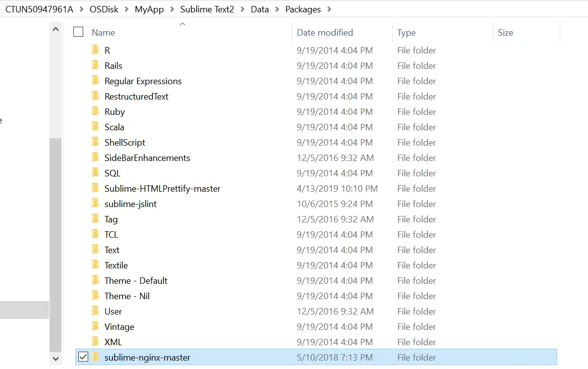Click the Rails folder icon
Viewport: 588px width, 369px height.
click(x=95, y=65)
